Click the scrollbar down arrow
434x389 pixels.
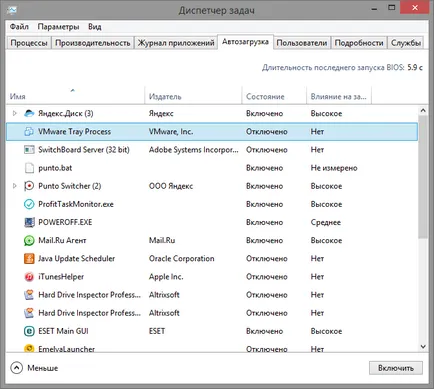click(423, 347)
